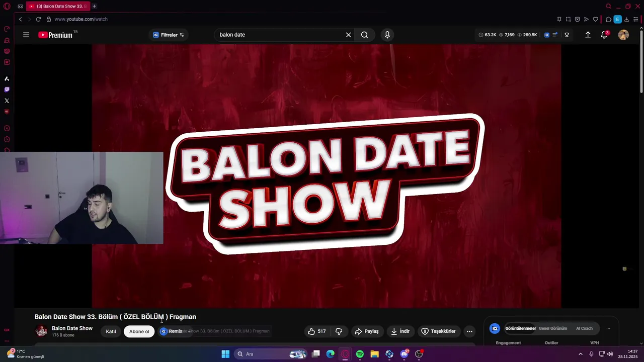The width and height of the screenshot is (644, 362).
Task: Open Microsoft Edge from taskbar
Action: tap(330, 354)
